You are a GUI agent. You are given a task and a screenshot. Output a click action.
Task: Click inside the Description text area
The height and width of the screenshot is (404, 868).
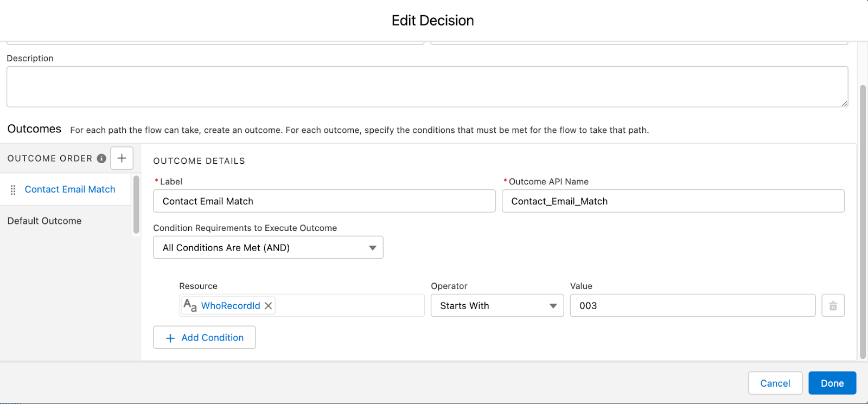[426, 87]
